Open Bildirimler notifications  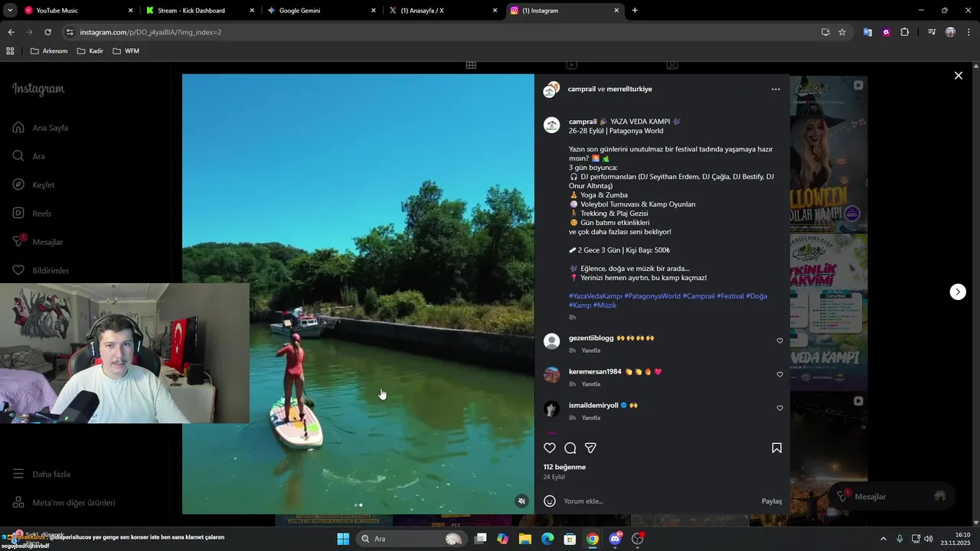point(41,271)
